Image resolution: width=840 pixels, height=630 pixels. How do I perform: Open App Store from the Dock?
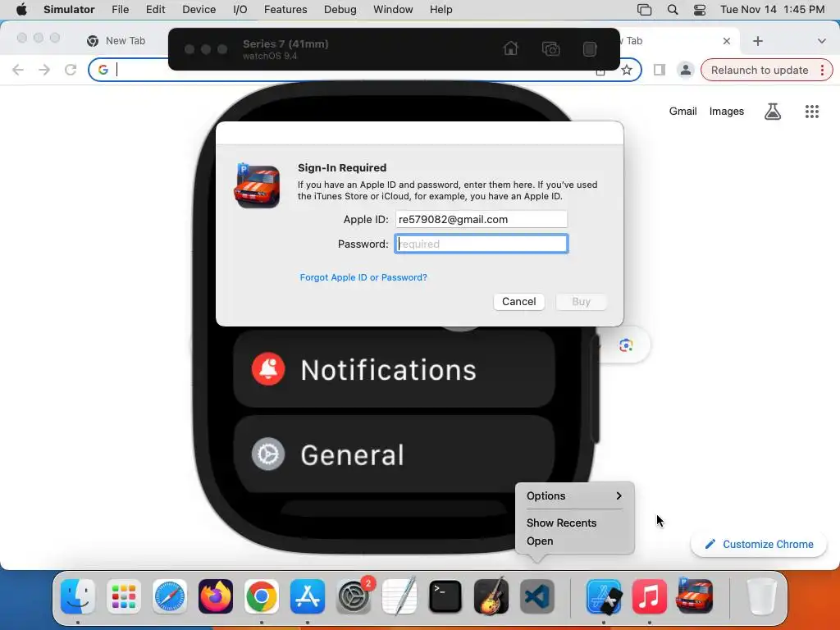coord(308,596)
